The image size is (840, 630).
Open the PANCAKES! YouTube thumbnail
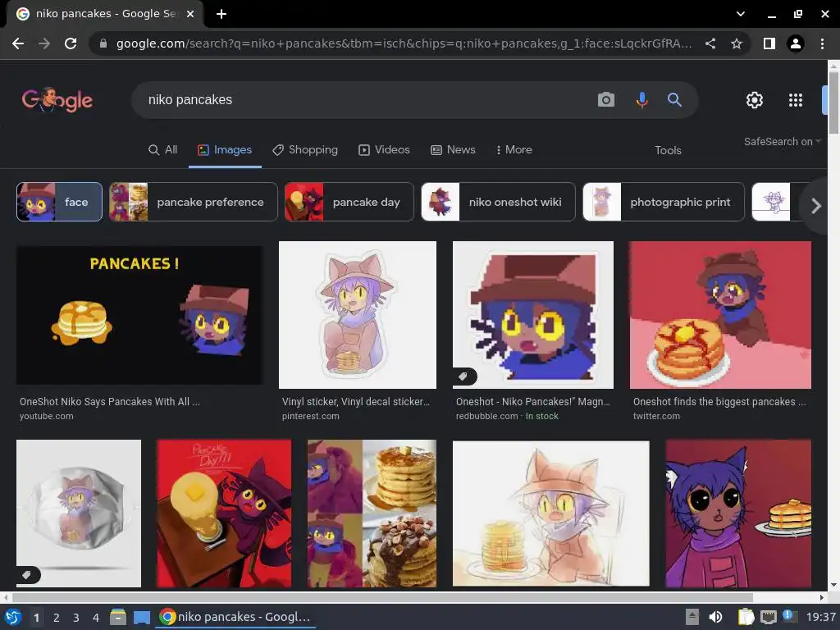pyautogui.click(x=139, y=315)
